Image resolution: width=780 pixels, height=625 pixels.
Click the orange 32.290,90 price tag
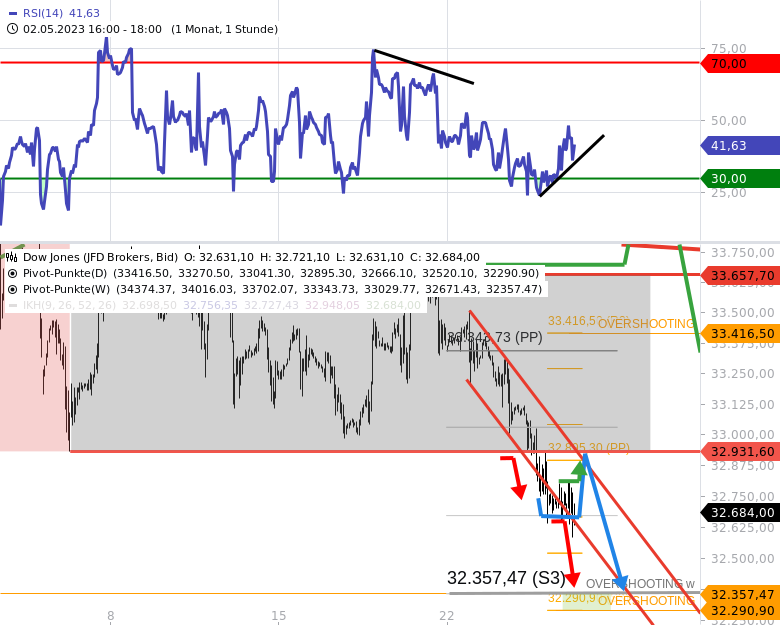click(x=740, y=611)
